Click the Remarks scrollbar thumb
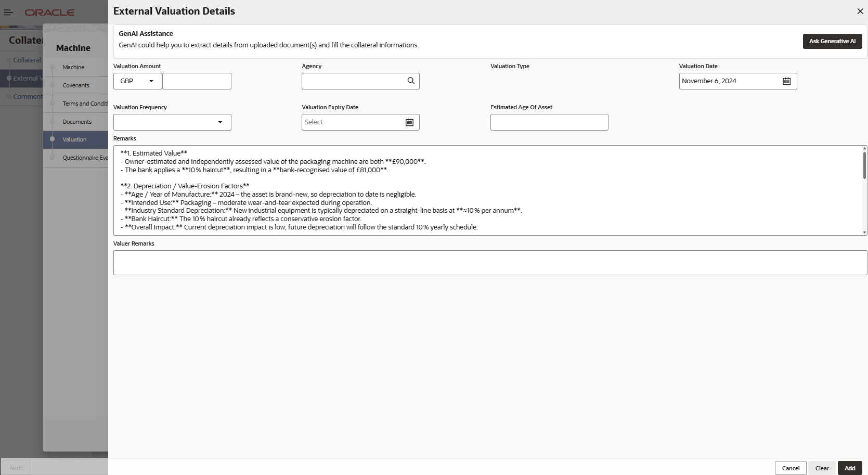Image resolution: width=868 pixels, height=475 pixels. point(864,165)
